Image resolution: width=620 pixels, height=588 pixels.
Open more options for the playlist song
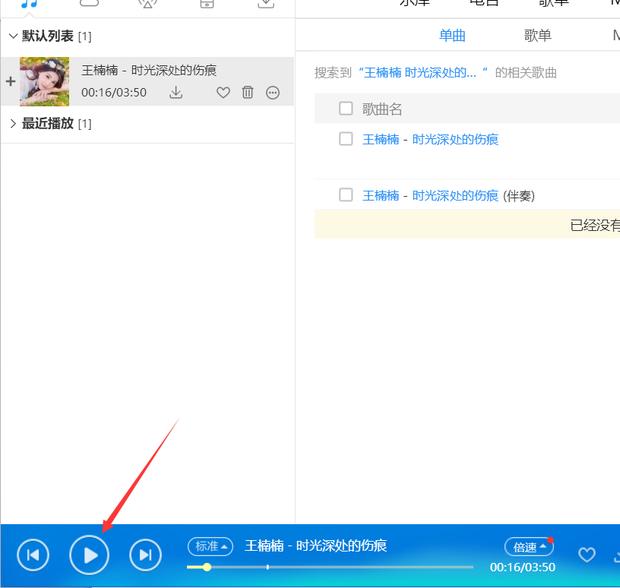tap(273, 93)
